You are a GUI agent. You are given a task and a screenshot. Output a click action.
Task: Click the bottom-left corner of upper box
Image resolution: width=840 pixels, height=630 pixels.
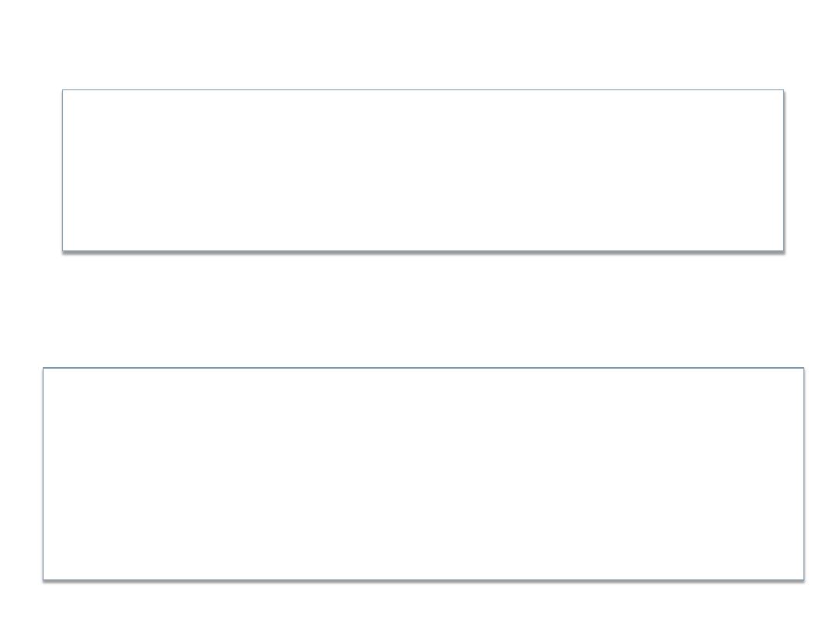tap(63, 250)
